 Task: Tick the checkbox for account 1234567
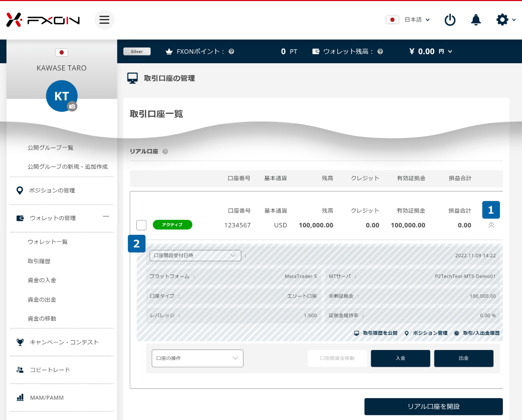pos(141,225)
